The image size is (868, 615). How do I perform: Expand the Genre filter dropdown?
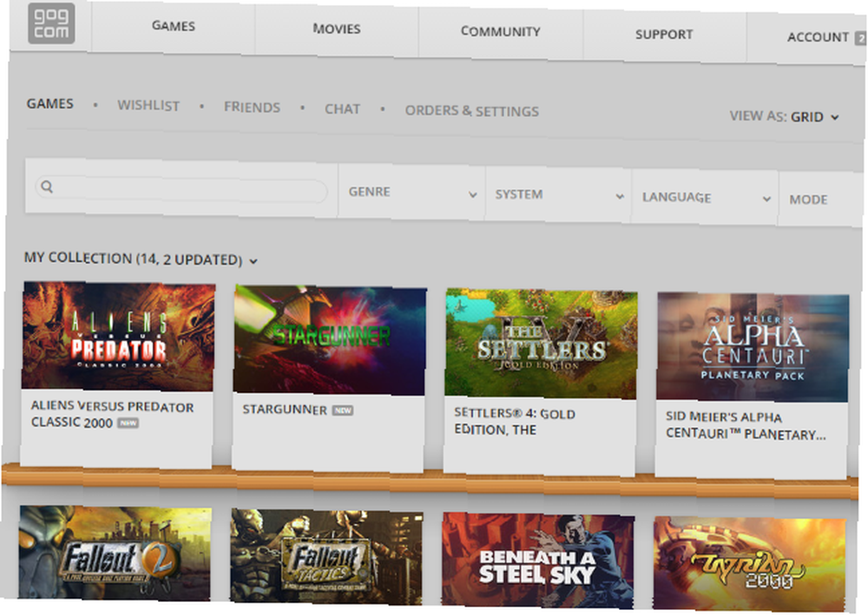coord(411,192)
